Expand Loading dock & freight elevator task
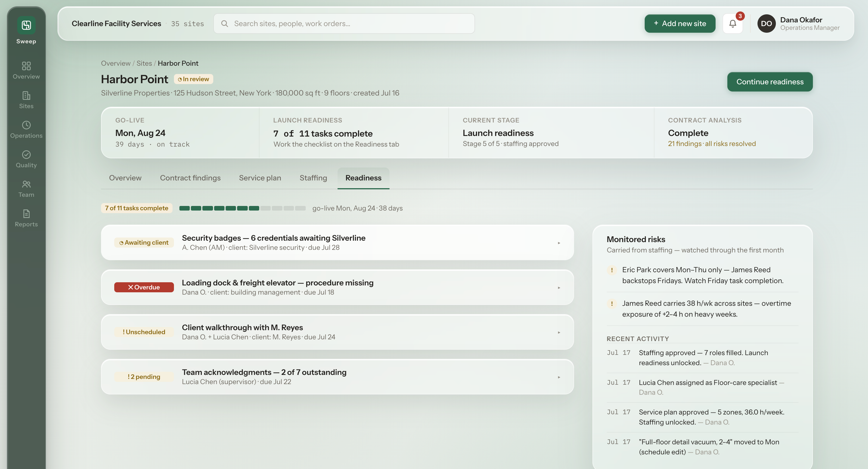This screenshot has height=469, width=868. click(559, 287)
